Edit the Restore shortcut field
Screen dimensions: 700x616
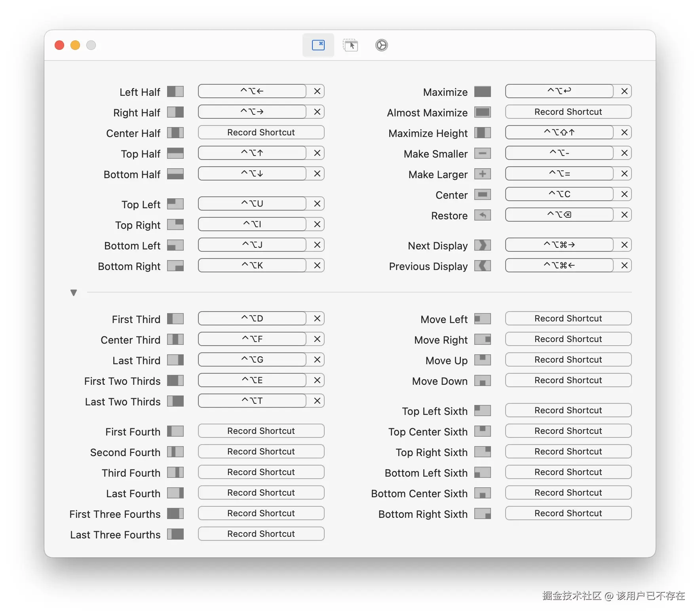[x=559, y=215]
